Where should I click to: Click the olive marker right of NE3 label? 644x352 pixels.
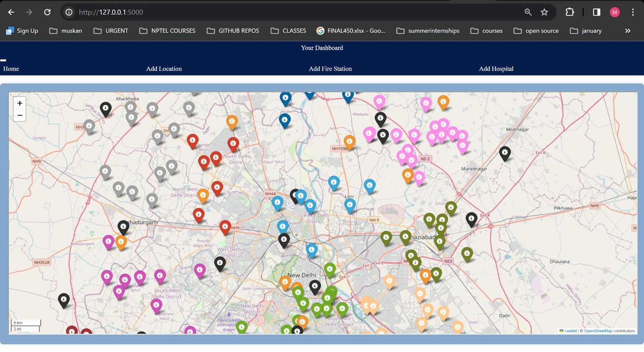[x=467, y=254]
